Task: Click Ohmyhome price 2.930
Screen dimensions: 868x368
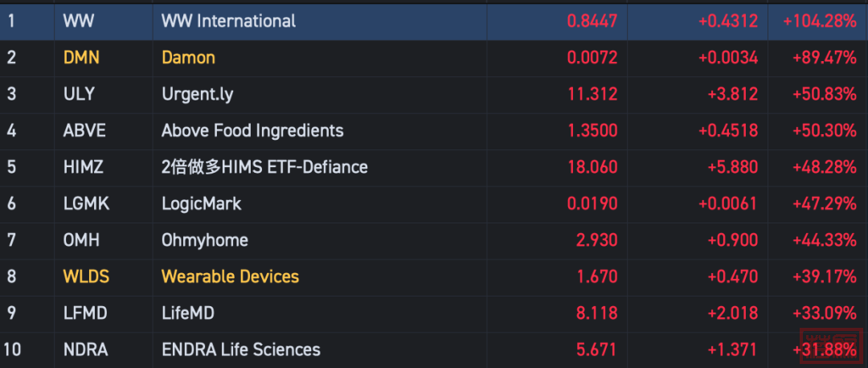Action: (x=596, y=240)
